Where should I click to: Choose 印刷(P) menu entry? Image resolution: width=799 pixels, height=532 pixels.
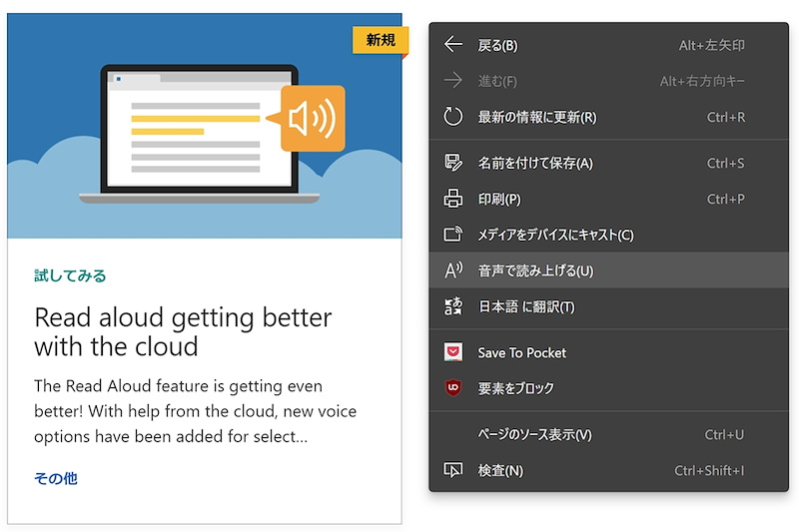[608, 199]
